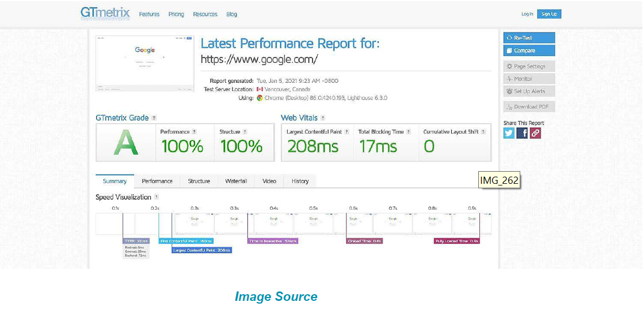The height and width of the screenshot is (313, 644).
Task: Open help icon beside Structure score
Action: pyautogui.click(x=245, y=132)
